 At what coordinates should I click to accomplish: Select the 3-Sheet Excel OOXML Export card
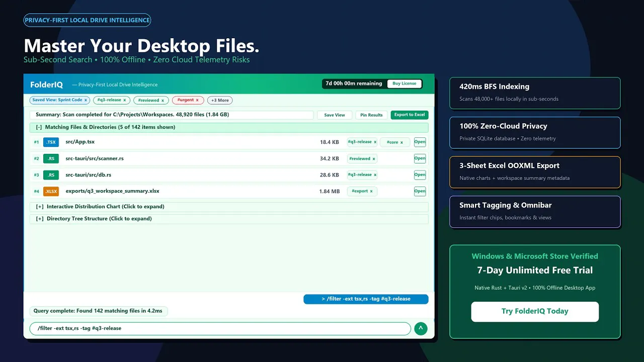[535, 172]
